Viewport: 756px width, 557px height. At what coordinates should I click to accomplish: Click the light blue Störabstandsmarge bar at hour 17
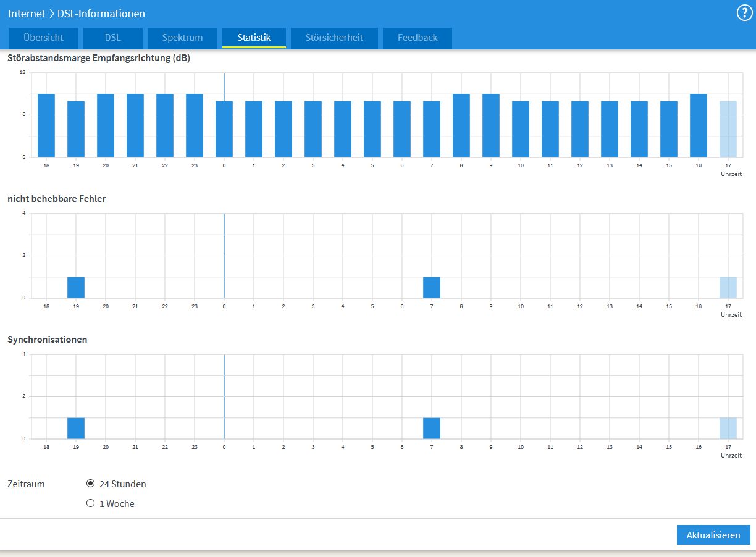[x=728, y=129]
